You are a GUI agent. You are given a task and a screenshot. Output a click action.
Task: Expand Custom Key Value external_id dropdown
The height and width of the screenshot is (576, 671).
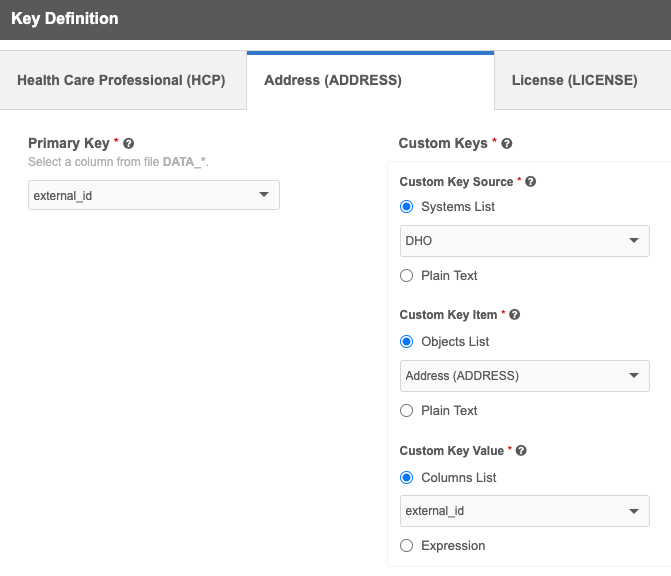click(x=524, y=511)
